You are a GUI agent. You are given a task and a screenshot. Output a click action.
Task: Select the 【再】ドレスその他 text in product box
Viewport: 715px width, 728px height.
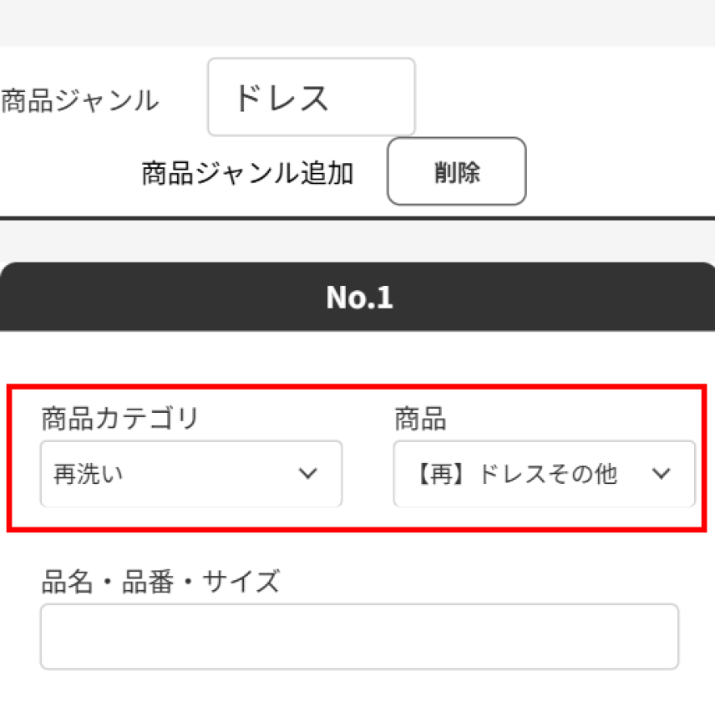pos(515,474)
